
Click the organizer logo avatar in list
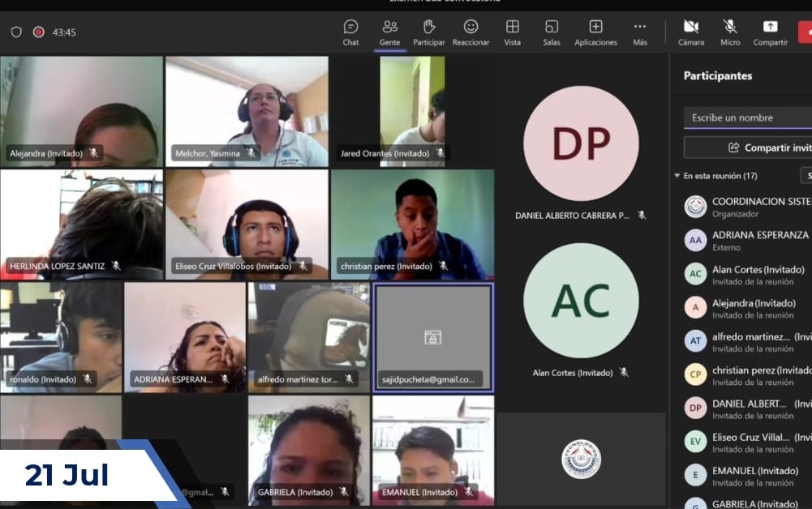pos(695,207)
